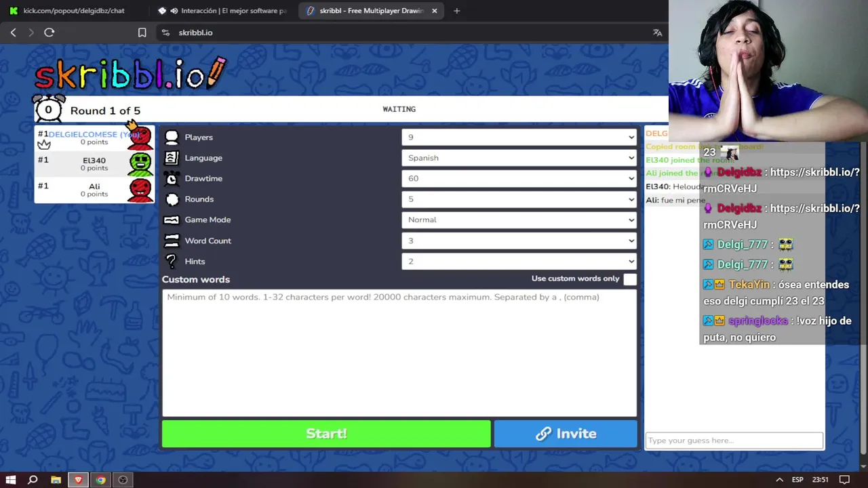Select the skribbl browser tab

pyautogui.click(x=372, y=11)
